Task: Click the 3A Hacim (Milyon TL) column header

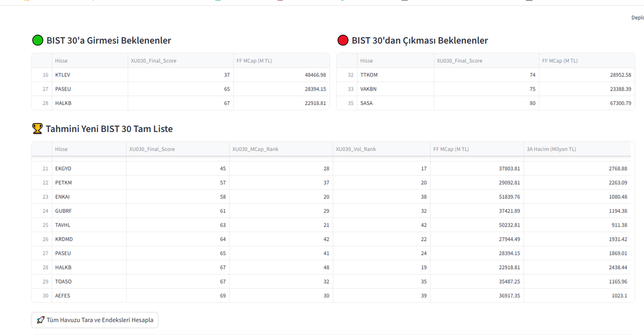Action: (577, 149)
